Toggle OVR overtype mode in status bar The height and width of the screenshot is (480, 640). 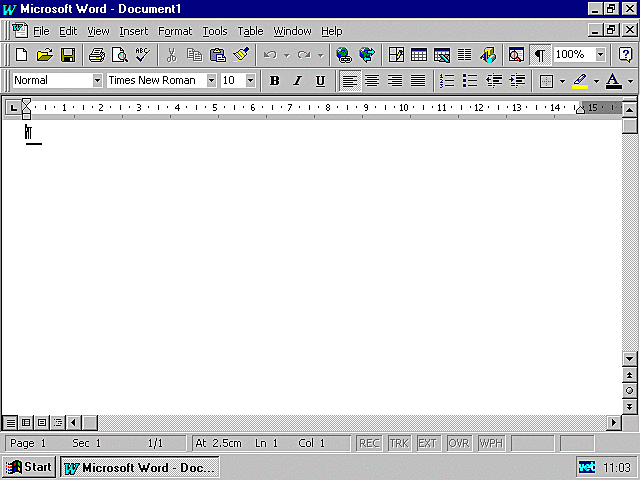click(459, 443)
